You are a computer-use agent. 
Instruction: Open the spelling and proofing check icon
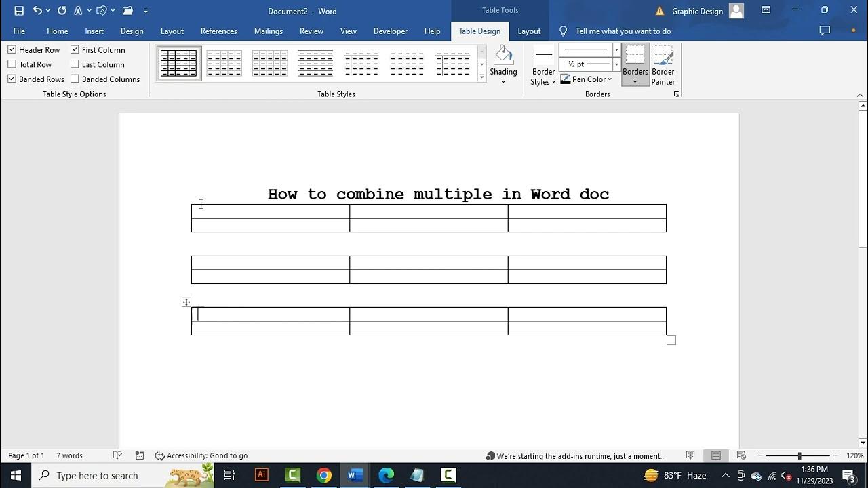(x=117, y=455)
